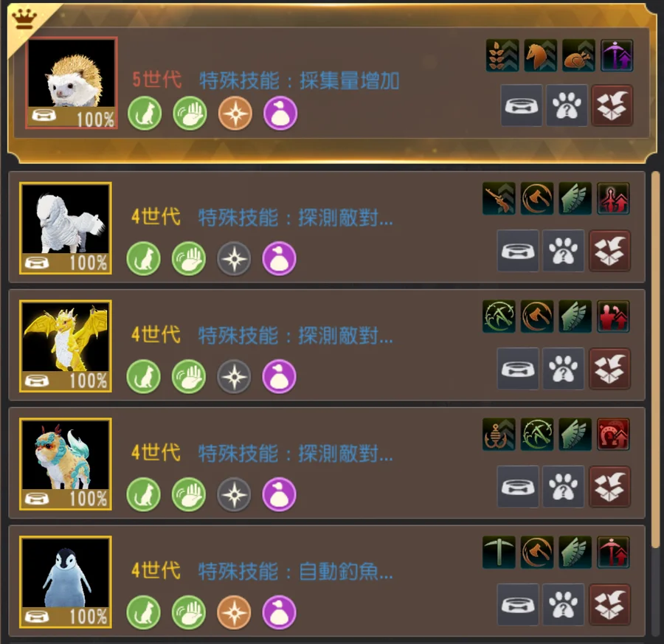The width and height of the screenshot is (664, 644).
Task: Click the hedgehog pet's feed bowl button
Action: [x=522, y=105]
